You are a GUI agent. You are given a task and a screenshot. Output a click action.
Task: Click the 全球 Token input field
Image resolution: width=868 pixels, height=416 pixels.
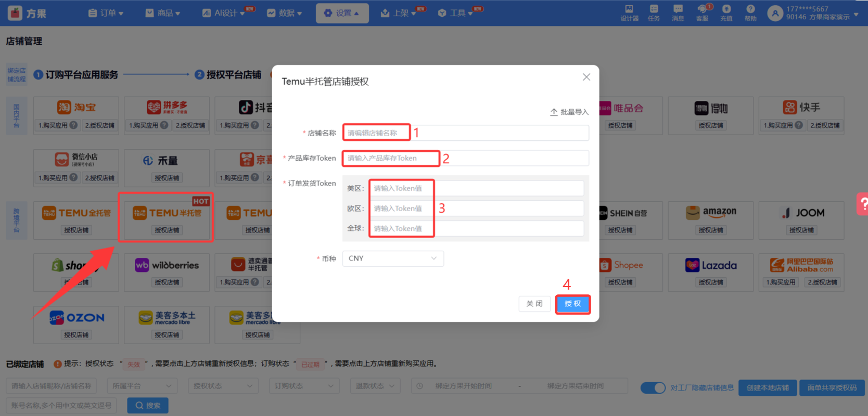point(476,228)
